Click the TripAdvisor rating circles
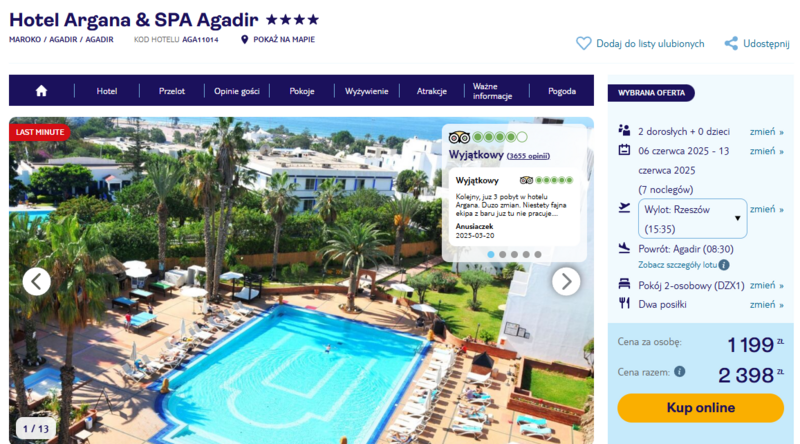The image size is (800, 444). (499, 137)
